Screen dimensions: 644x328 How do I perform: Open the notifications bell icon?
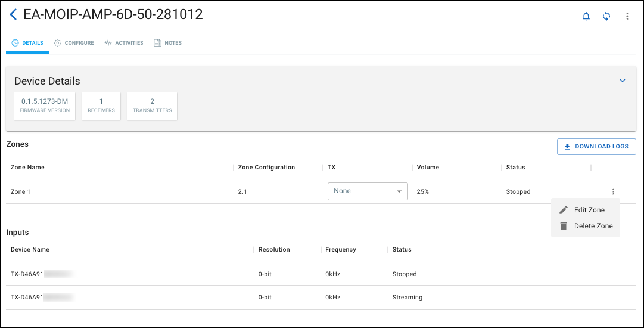click(x=586, y=16)
